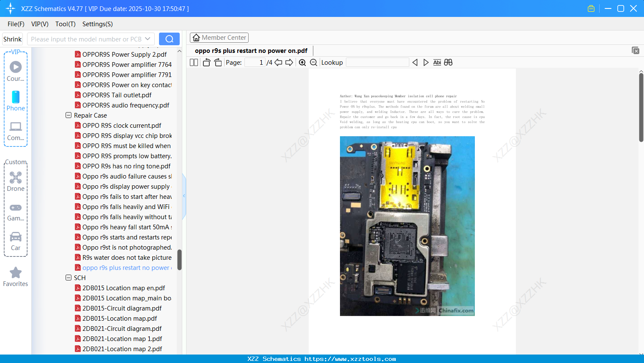The height and width of the screenshot is (363, 644).
Task: Collapse the SCH folder in the tree
Action: tap(69, 278)
